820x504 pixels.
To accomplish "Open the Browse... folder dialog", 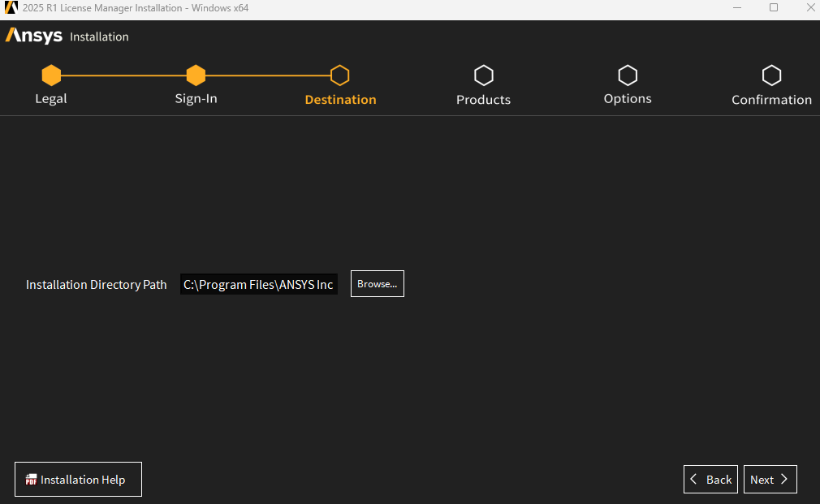I will click(377, 284).
